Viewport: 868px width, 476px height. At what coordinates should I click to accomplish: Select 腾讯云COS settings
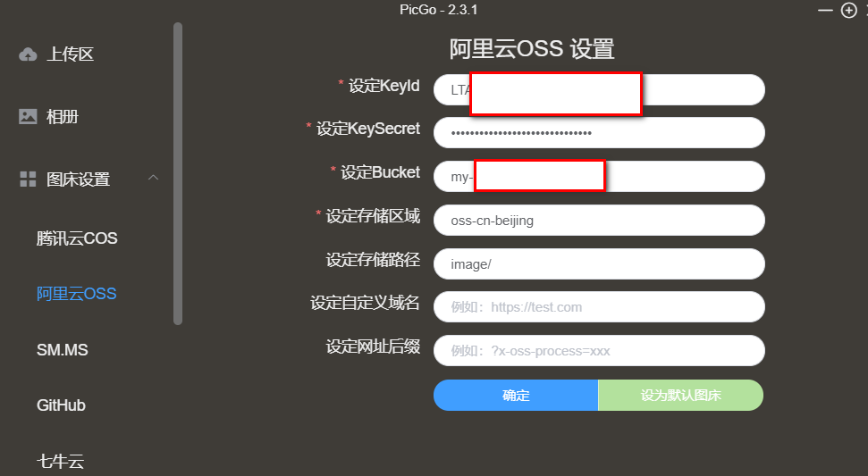coord(77,238)
